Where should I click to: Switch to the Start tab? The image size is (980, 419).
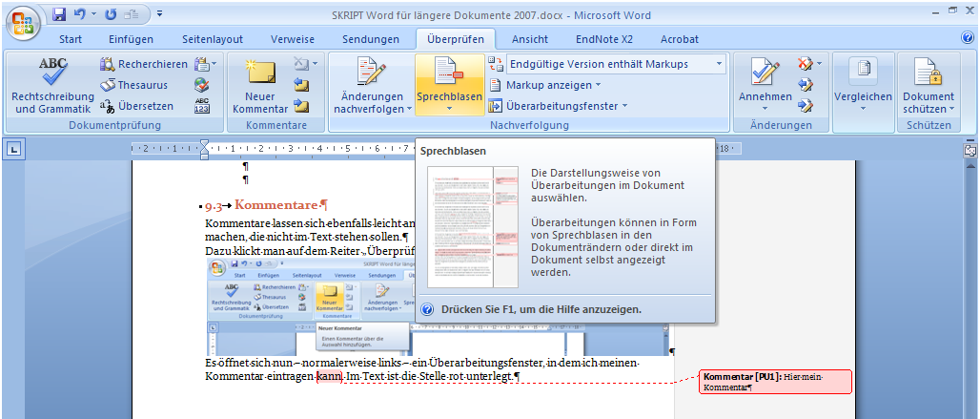pyautogui.click(x=71, y=39)
